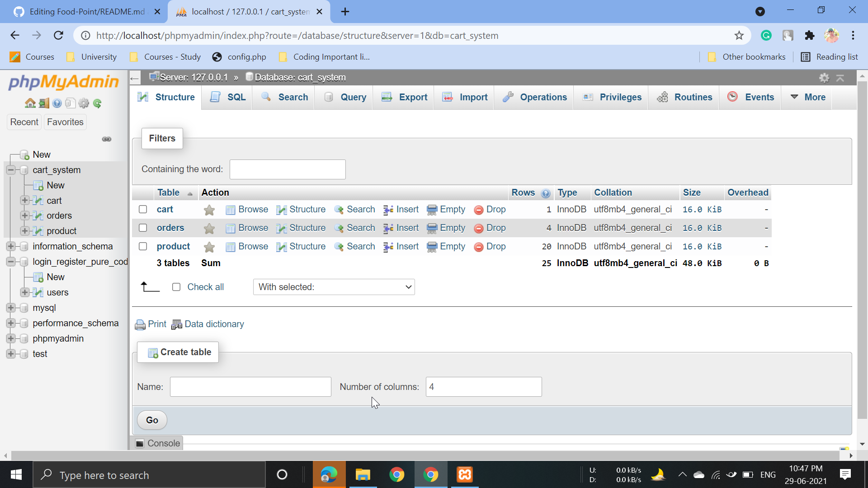The image size is (868, 488).
Task: Collapse the cart_system database node
Action: 11,170
